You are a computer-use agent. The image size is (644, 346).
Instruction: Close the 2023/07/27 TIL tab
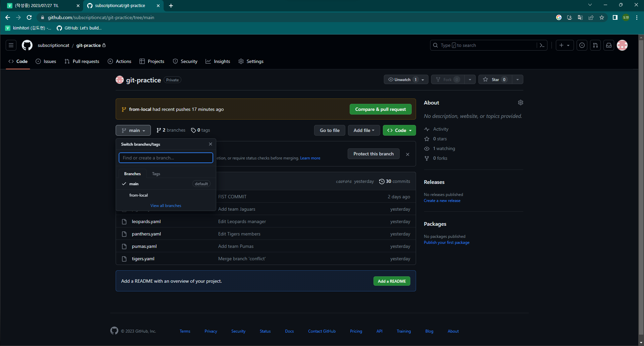tap(78, 6)
